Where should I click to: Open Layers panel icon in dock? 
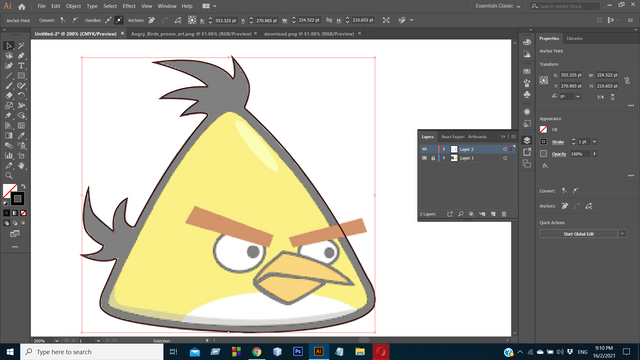click(527, 140)
